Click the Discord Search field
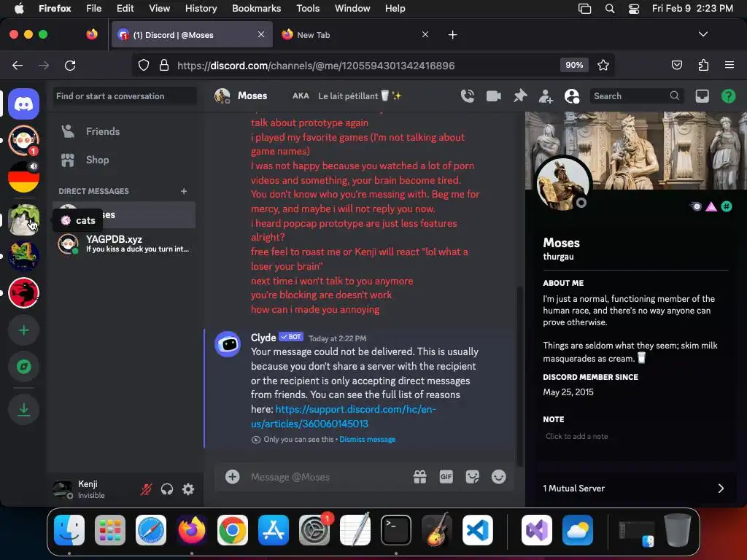Screen dimensions: 747x560 636,96
